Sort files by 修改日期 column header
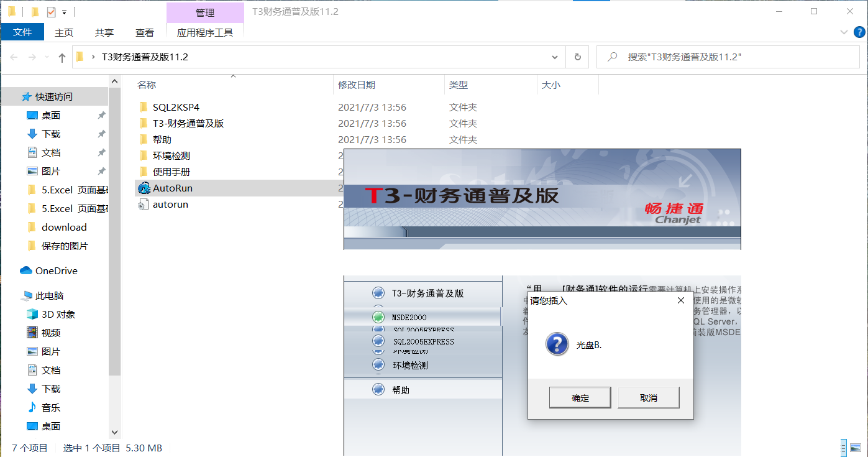This screenshot has height=457, width=868. [357, 85]
